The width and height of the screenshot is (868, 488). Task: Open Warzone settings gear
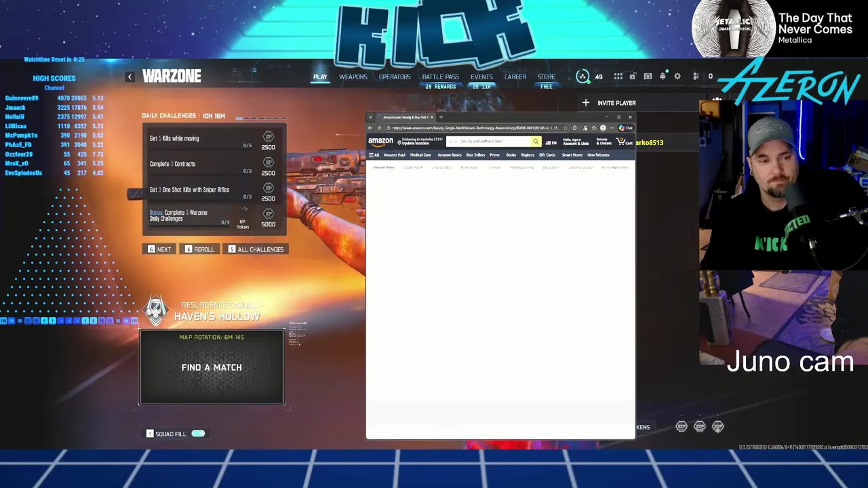677,77
